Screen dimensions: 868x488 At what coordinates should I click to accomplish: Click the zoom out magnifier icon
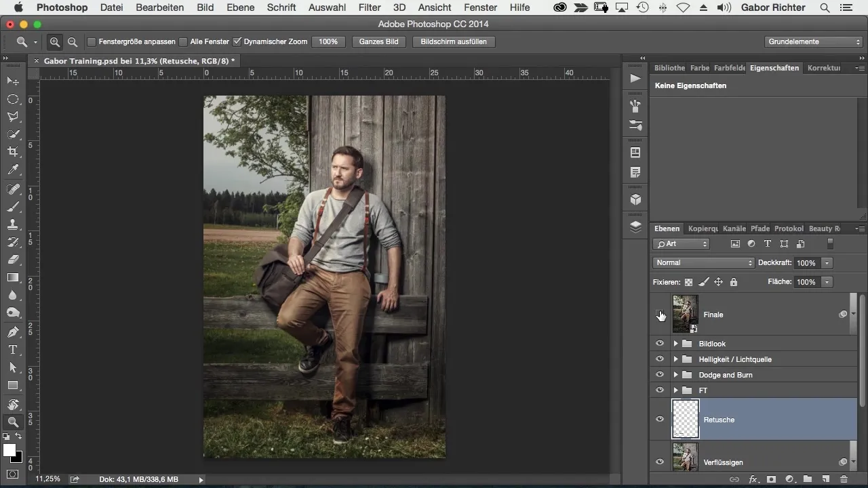(73, 42)
